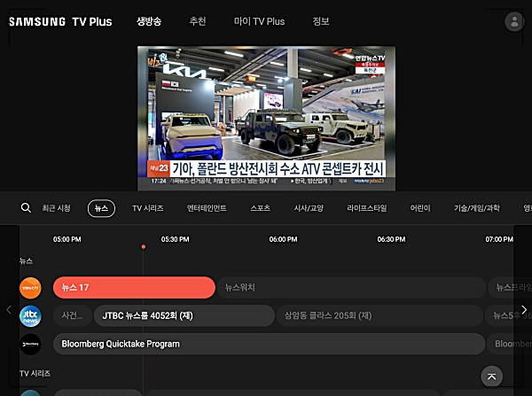
Task: Click the 05:00 PM time label
Action: tap(67, 239)
